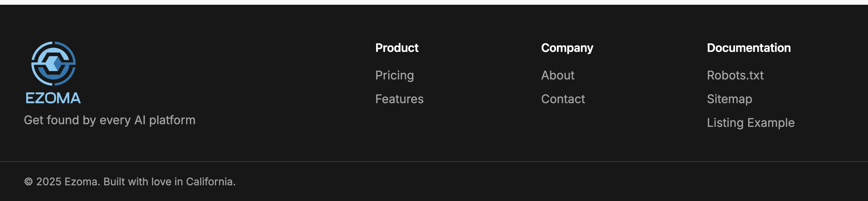Open the Sitemap link
Screen dimensions: 868x201
[729, 99]
